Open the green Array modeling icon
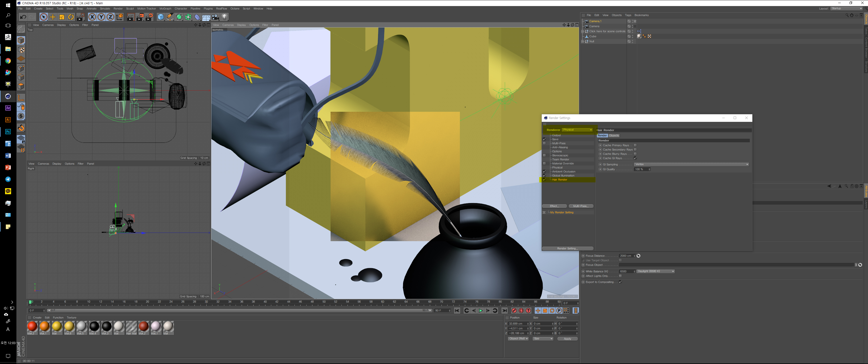Image resolution: width=868 pixels, height=364 pixels. 188,17
